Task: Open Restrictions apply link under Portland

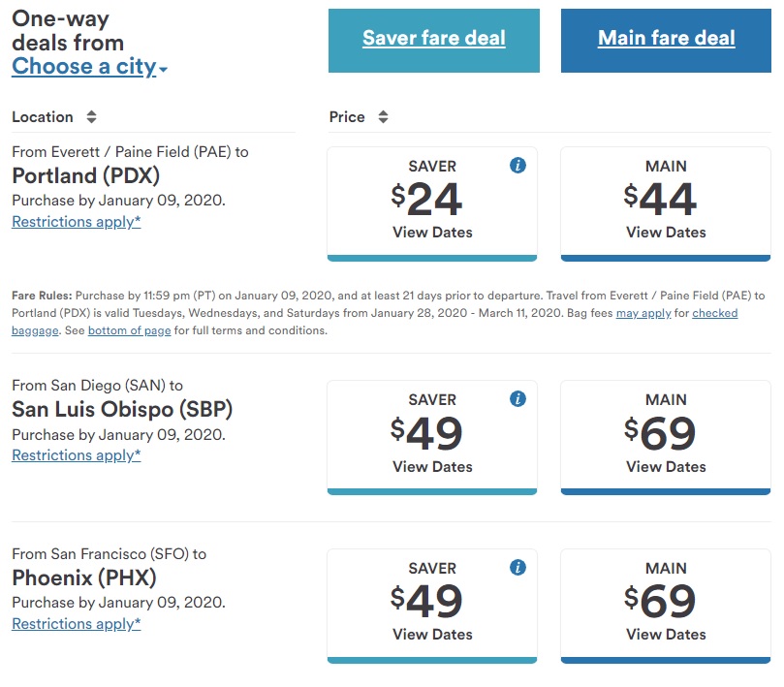Action: pos(76,222)
